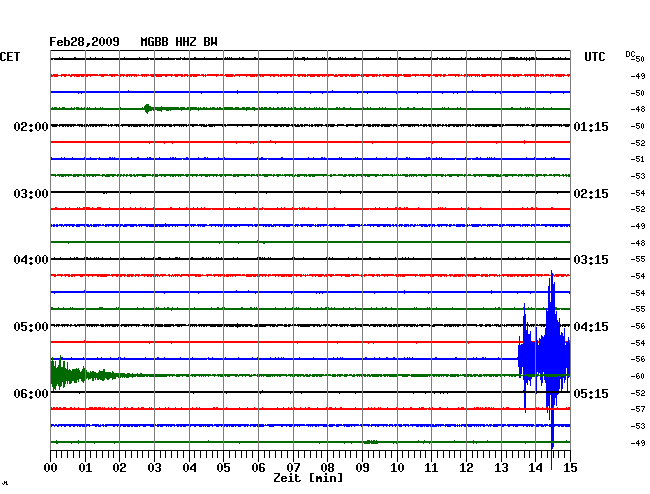Select the 01:15 UTC label
This screenshot has width=650, height=494.
[591, 126]
